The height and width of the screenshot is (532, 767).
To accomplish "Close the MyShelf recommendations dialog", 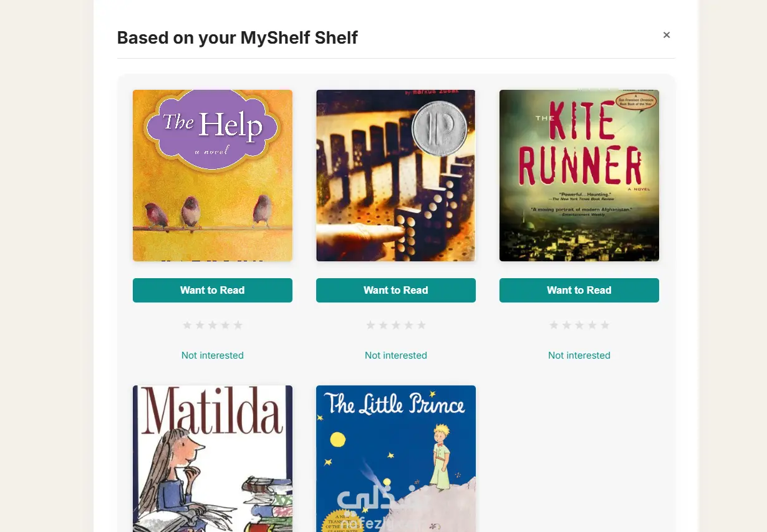I will pyautogui.click(x=667, y=35).
